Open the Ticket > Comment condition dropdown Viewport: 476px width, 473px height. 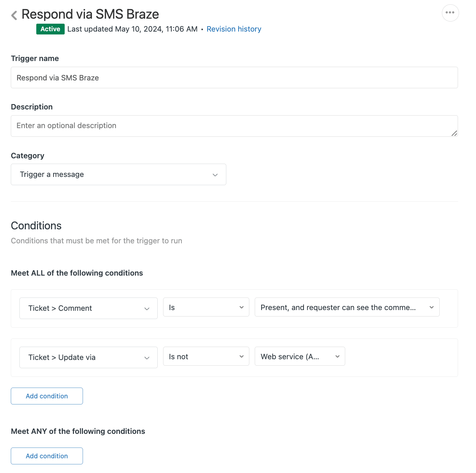88,308
